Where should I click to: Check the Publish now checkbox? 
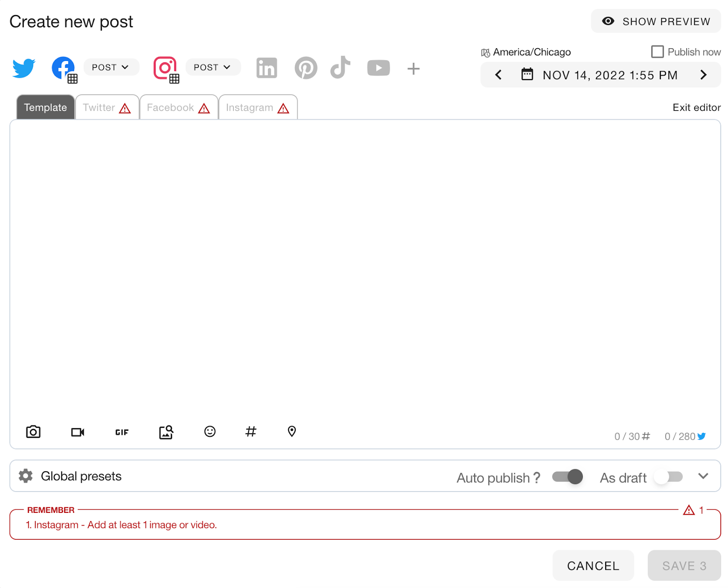(657, 52)
